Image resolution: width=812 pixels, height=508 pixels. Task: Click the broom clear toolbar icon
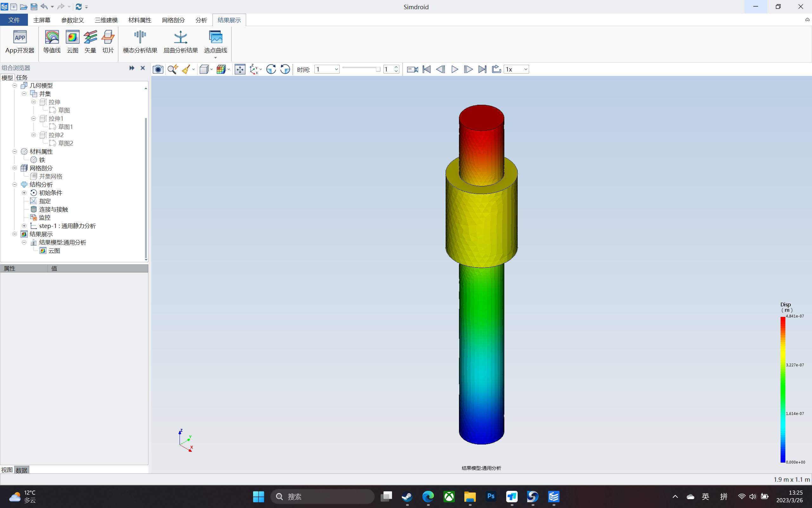click(x=186, y=70)
